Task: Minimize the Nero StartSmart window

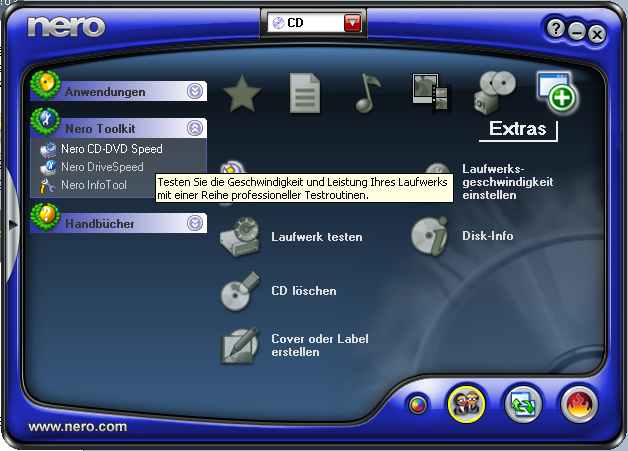Action: point(577,32)
